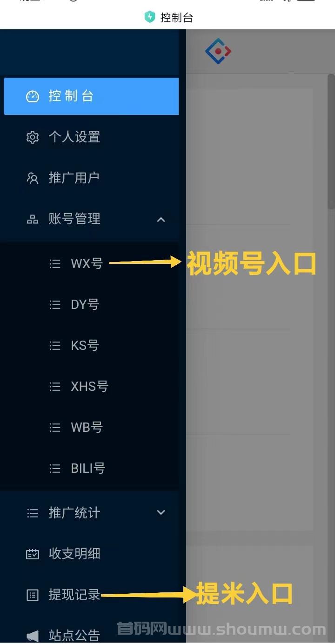
Task: Click the gear icon beside 个人设置
Action: pos(33,137)
